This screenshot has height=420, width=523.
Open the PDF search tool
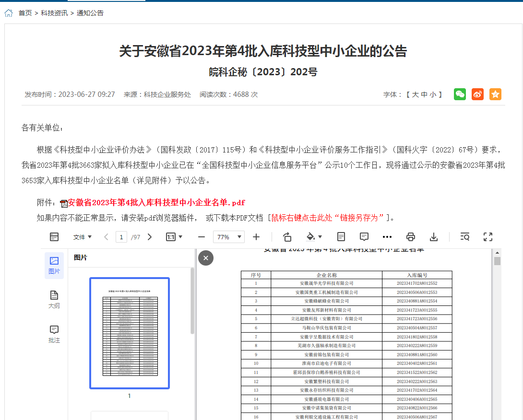tap(464, 237)
